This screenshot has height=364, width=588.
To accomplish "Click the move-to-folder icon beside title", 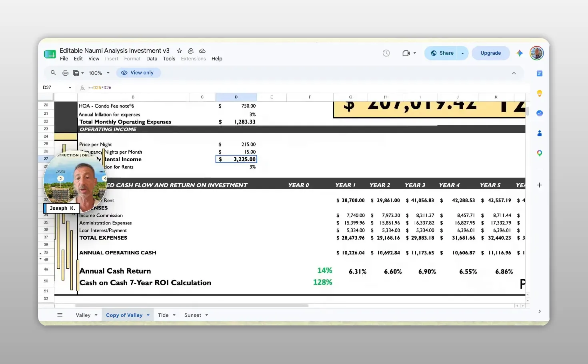I will pos(191,51).
